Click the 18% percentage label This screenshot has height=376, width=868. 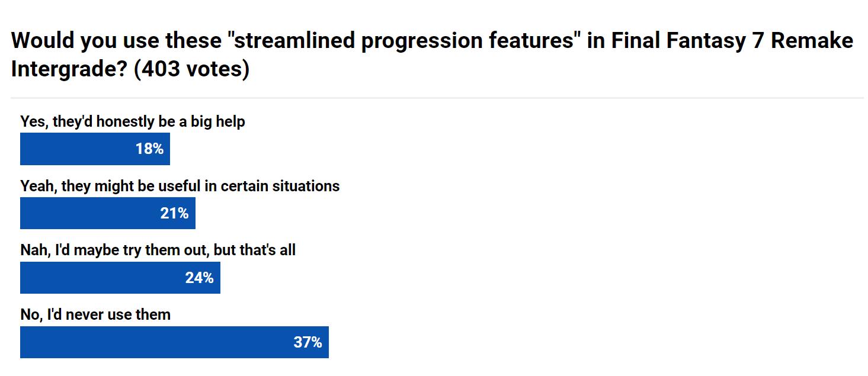coord(149,149)
